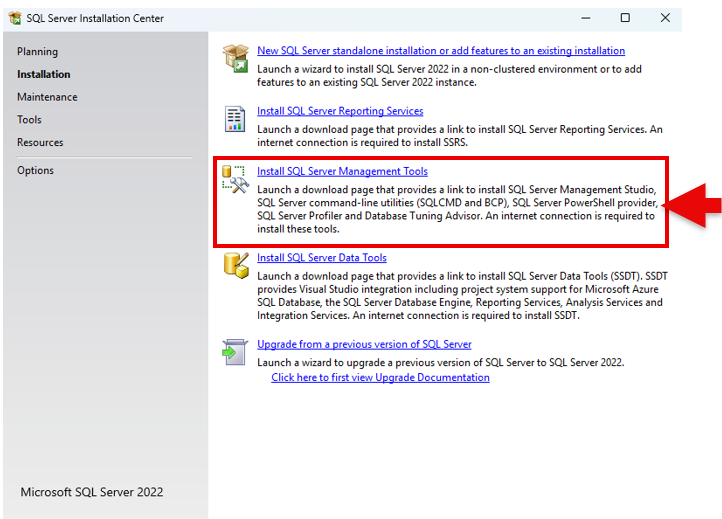Open Install SQL Server Reporting Services link
Viewport: 722px width, 519px height.
click(x=340, y=111)
